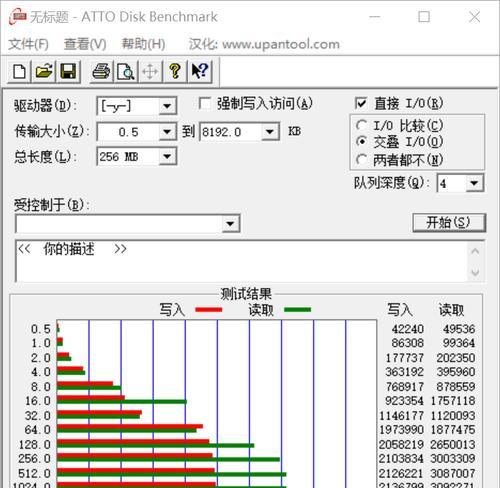Click the 32.0 transfer size row label
The image size is (500, 488).
click(x=38, y=416)
